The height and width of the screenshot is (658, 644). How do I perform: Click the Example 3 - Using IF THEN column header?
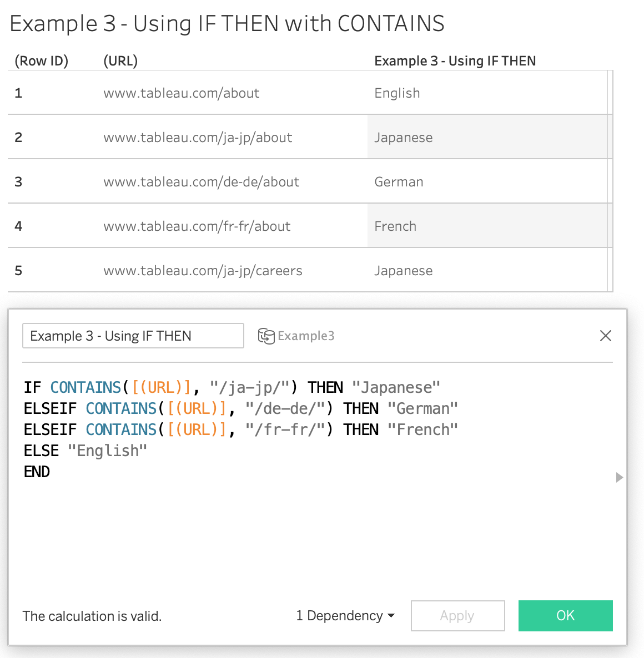(x=455, y=61)
